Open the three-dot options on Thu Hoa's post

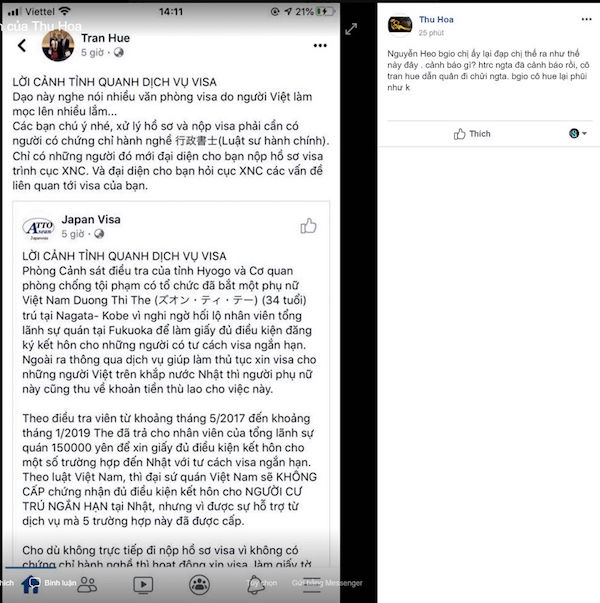tap(586, 19)
